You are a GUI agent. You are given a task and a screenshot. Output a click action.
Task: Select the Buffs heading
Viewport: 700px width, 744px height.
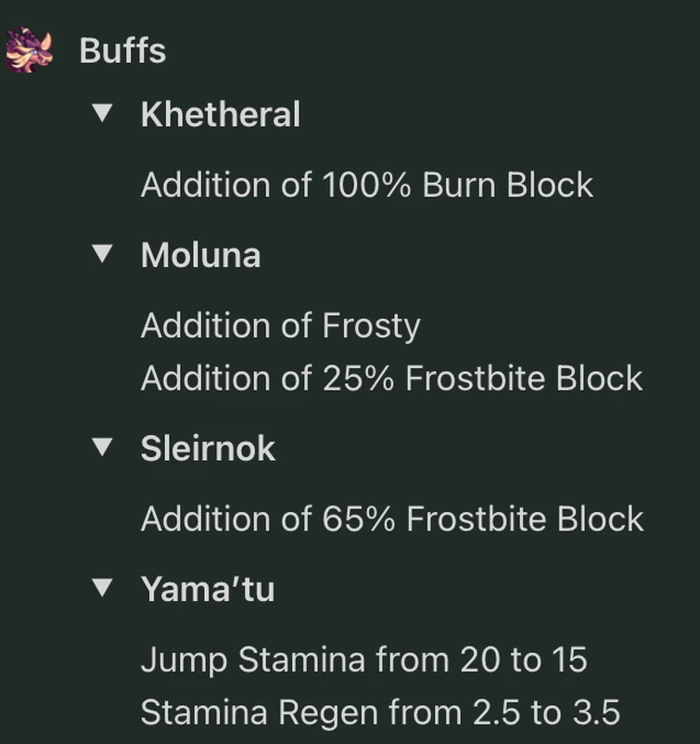coord(121,51)
